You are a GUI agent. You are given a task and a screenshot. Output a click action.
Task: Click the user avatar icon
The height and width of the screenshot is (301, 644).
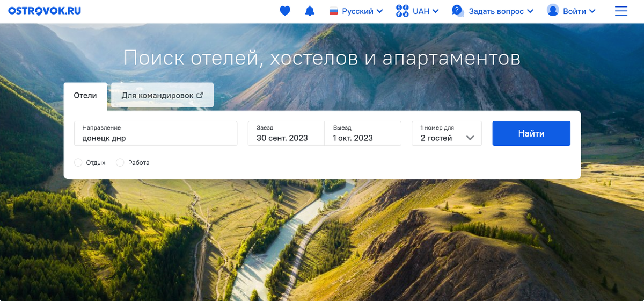tap(553, 11)
